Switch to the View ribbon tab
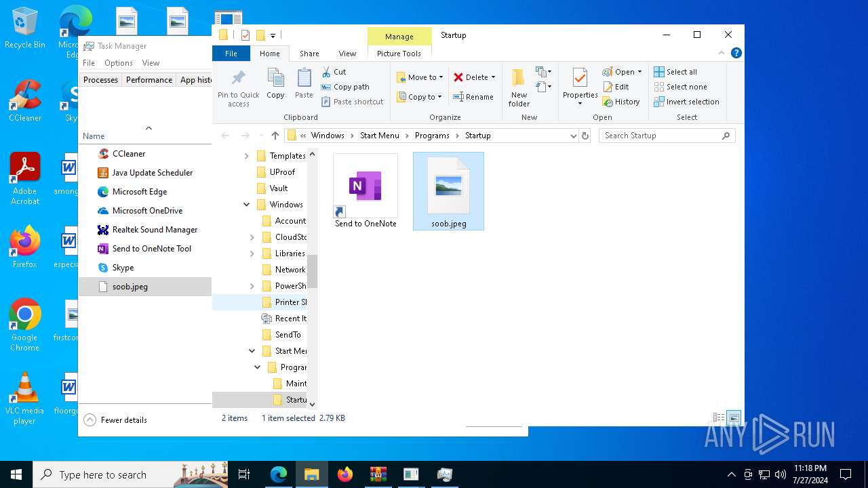868x488 pixels. point(347,54)
